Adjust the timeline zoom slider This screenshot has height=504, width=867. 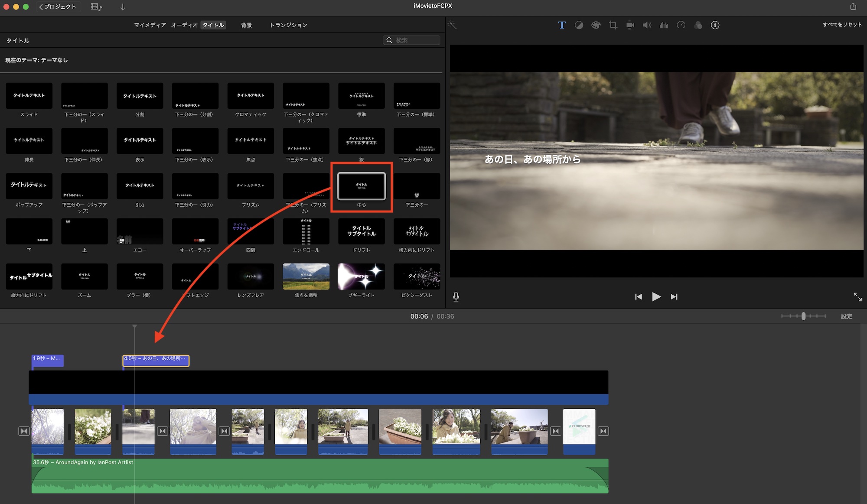803,316
